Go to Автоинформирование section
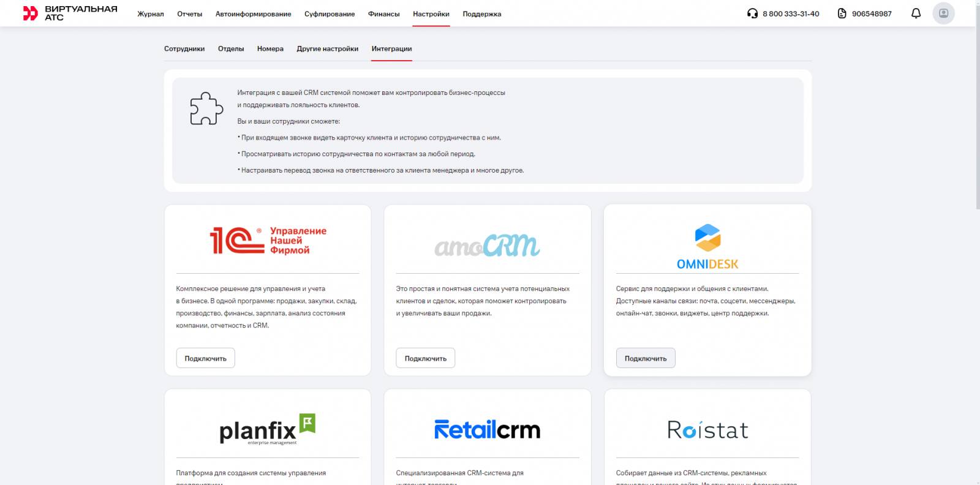 pos(253,14)
